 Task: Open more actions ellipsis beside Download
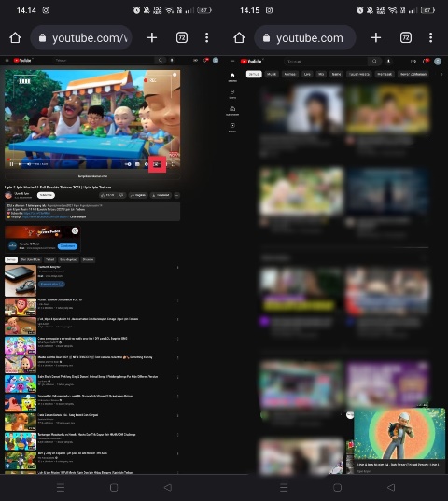click(177, 195)
